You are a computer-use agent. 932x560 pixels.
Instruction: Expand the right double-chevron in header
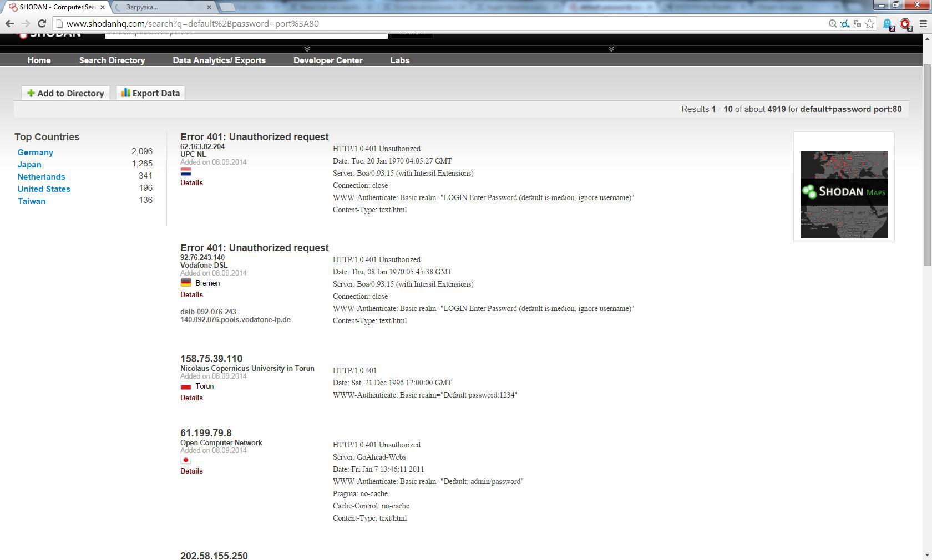[611, 49]
